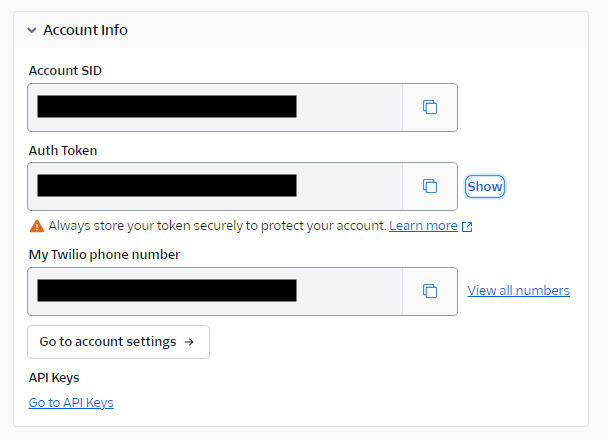
Task: Select the Twilio phone number field
Action: point(215,291)
